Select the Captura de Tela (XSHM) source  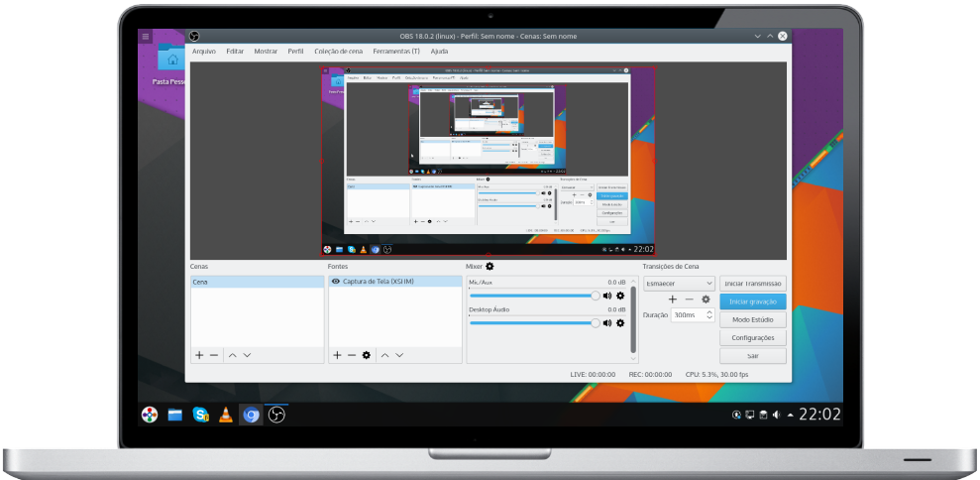395,282
